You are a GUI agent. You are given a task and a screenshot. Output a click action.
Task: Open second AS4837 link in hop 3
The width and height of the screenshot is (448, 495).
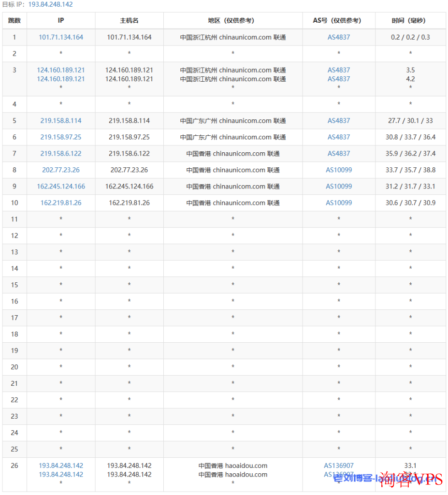pos(339,79)
